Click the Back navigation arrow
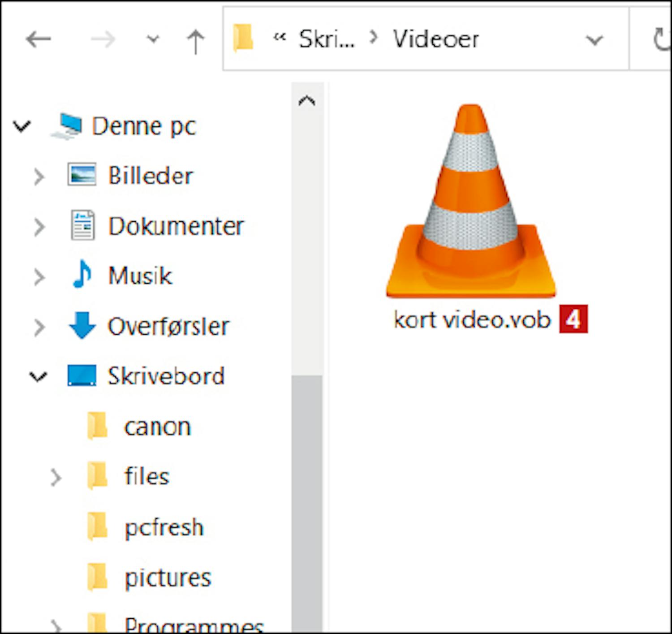The width and height of the screenshot is (672, 634). [x=38, y=40]
